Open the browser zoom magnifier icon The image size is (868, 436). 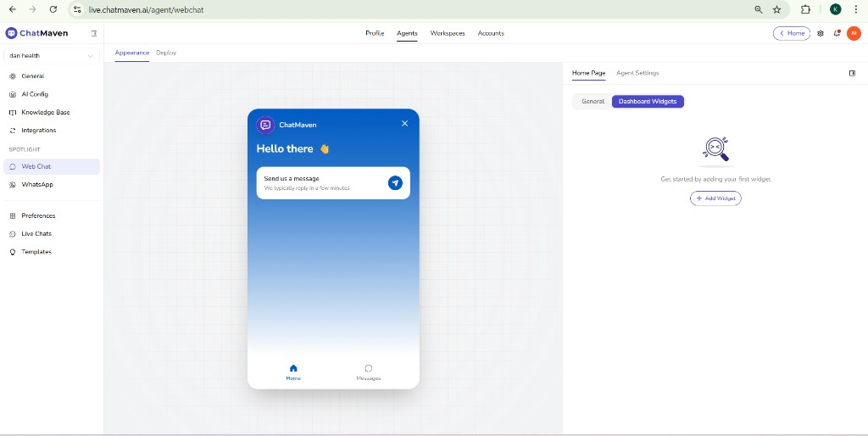(759, 9)
